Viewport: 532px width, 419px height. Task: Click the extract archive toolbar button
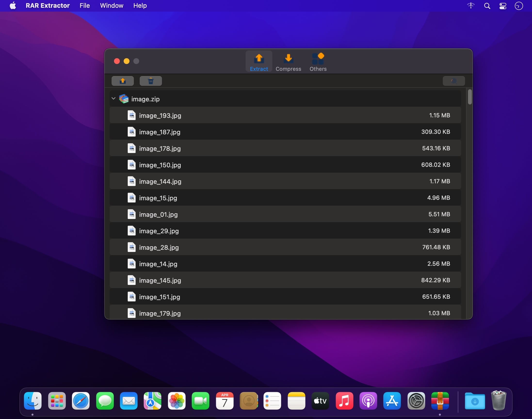coord(123,81)
